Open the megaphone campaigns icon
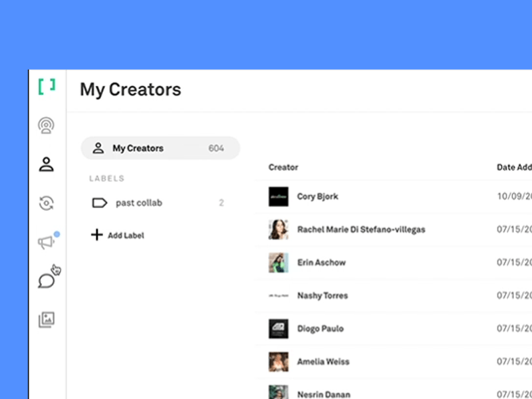532x399 pixels. (46, 243)
